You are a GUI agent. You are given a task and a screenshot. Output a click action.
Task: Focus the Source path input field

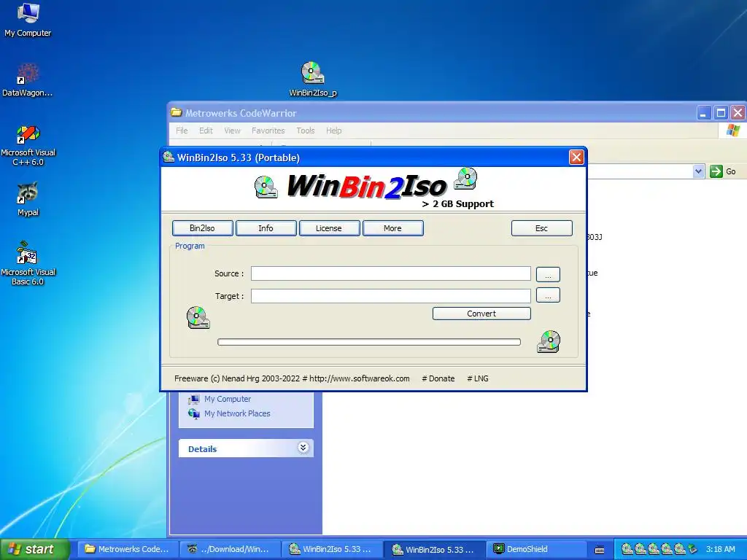391,273
